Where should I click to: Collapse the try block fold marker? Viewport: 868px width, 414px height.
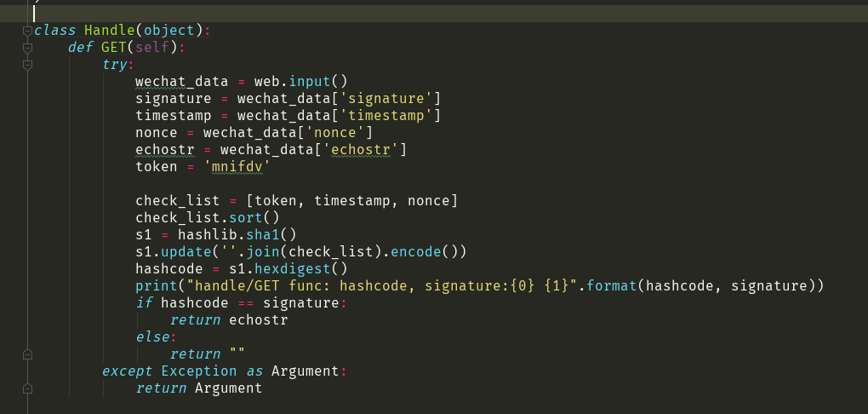[x=27, y=65]
